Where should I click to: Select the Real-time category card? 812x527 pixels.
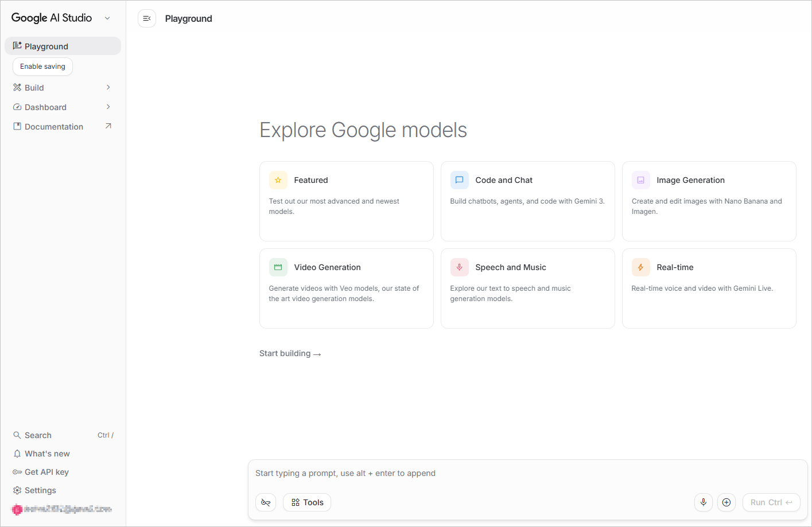709,288
